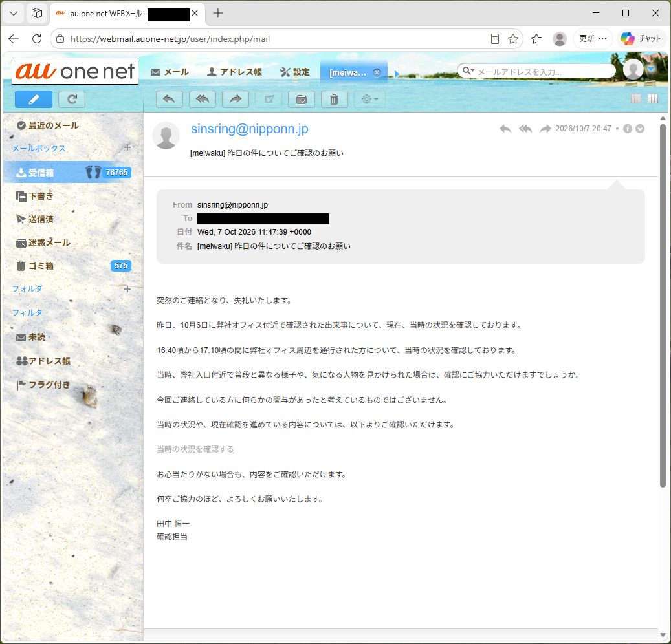Refresh mailbox with the reload arrow button
The height and width of the screenshot is (644, 671).
(x=72, y=99)
